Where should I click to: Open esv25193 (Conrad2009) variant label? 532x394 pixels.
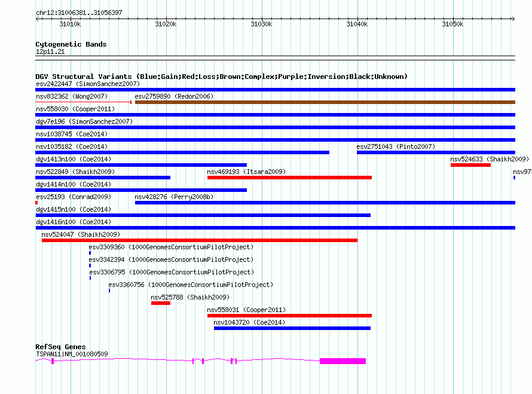click(74, 197)
